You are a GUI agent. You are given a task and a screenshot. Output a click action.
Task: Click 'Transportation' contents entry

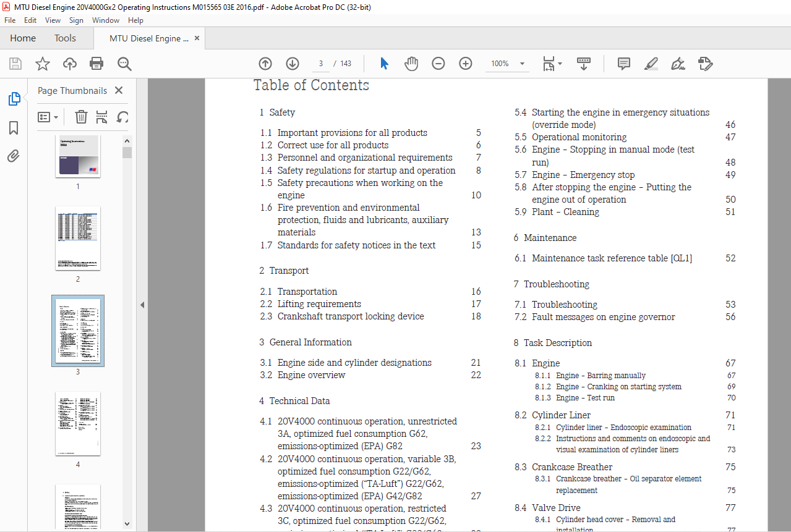pyautogui.click(x=307, y=292)
